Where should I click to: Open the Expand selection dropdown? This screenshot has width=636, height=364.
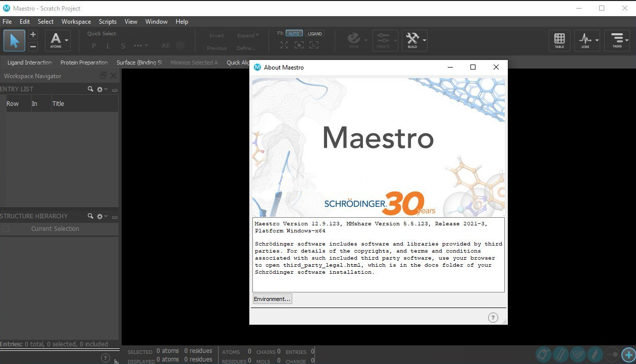click(x=248, y=36)
